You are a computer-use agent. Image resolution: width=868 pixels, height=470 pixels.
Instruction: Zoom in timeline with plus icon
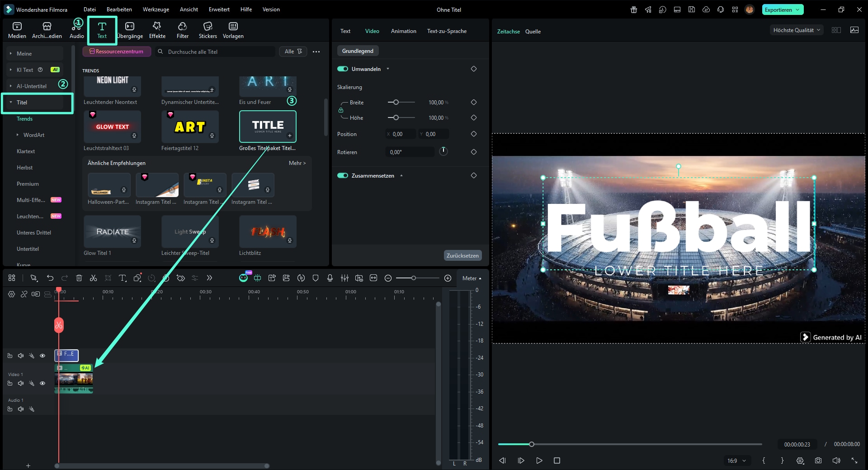(448, 278)
